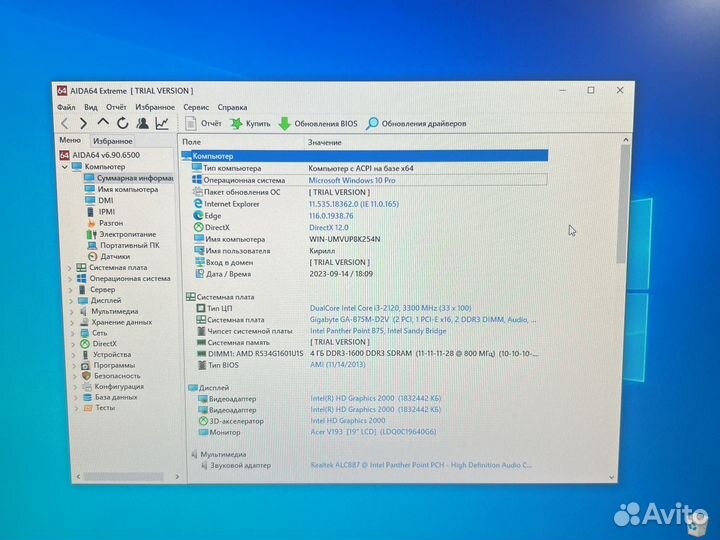Select AIDA64 v6.90.6500 root tree node
This screenshot has width=720, height=540.
point(100,155)
